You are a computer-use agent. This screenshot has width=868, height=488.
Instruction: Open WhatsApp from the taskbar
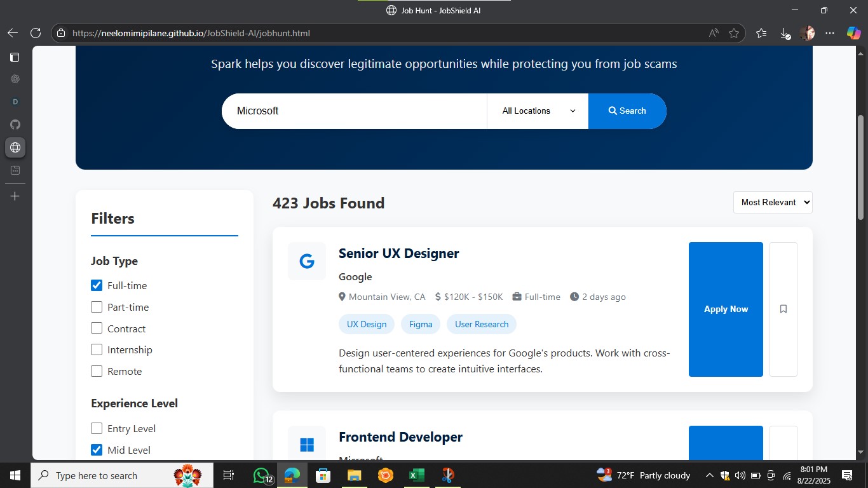[x=262, y=475]
